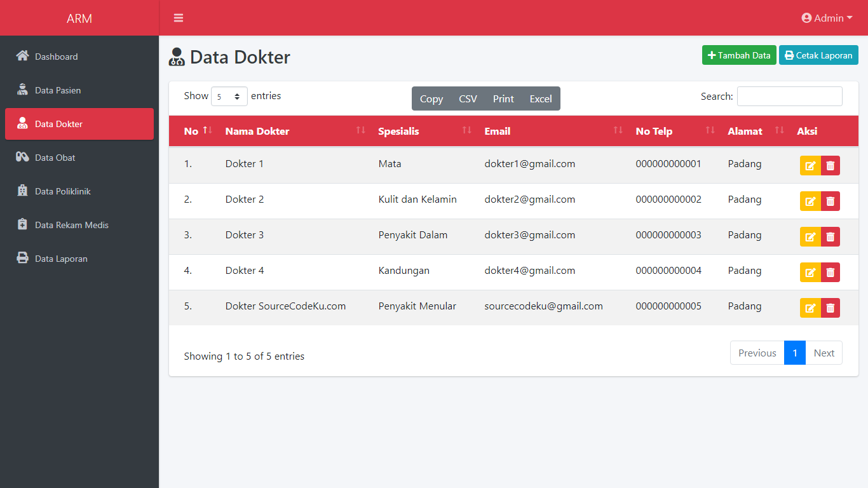The height and width of the screenshot is (488, 868).
Task: Delete the Dokter 4 row
Action: point(831,273)
